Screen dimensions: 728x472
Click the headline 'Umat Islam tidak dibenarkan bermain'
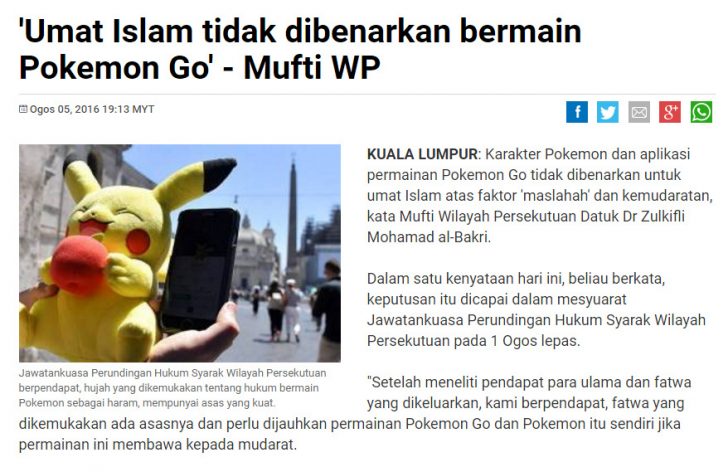point(300,32)
